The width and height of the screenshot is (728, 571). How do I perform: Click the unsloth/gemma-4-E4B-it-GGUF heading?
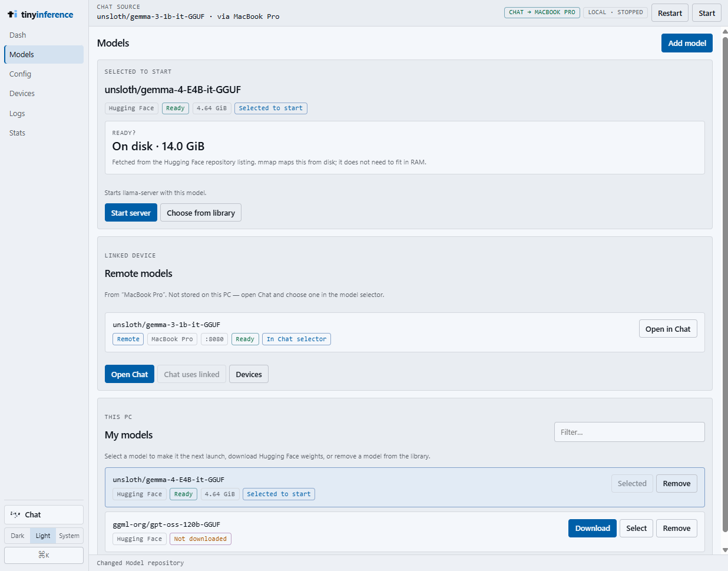tap(173, 90)
